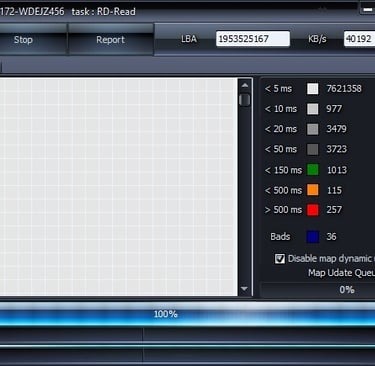Select the 0% map update queue bar

tap(317, 290)
